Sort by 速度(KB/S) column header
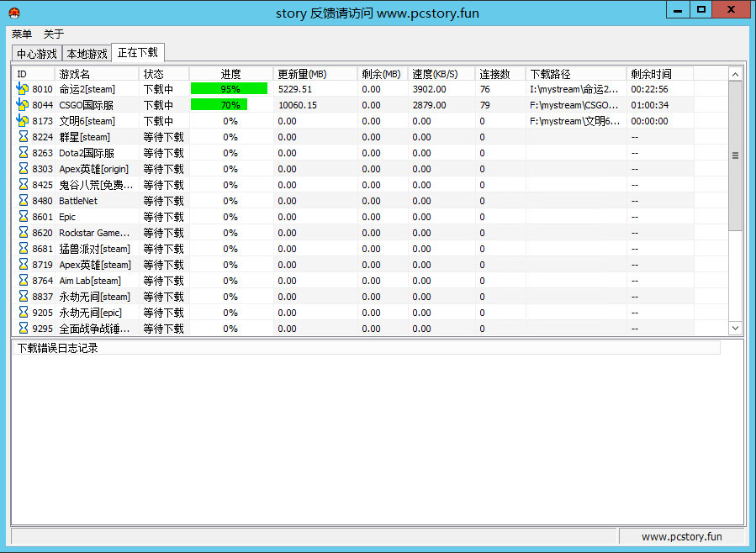The width and height of the screenshot is (756, 553). click(441, 74)
